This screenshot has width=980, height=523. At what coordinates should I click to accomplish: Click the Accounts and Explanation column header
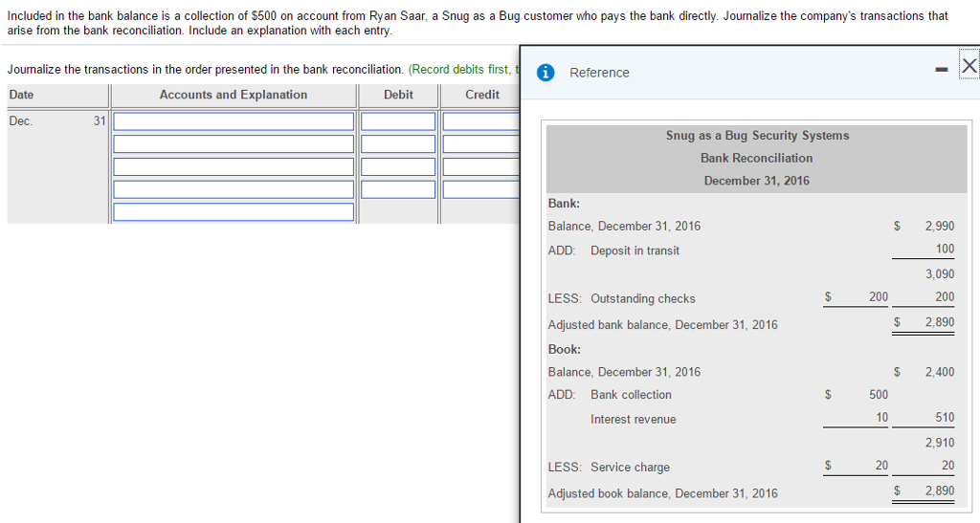pos(234,95)
